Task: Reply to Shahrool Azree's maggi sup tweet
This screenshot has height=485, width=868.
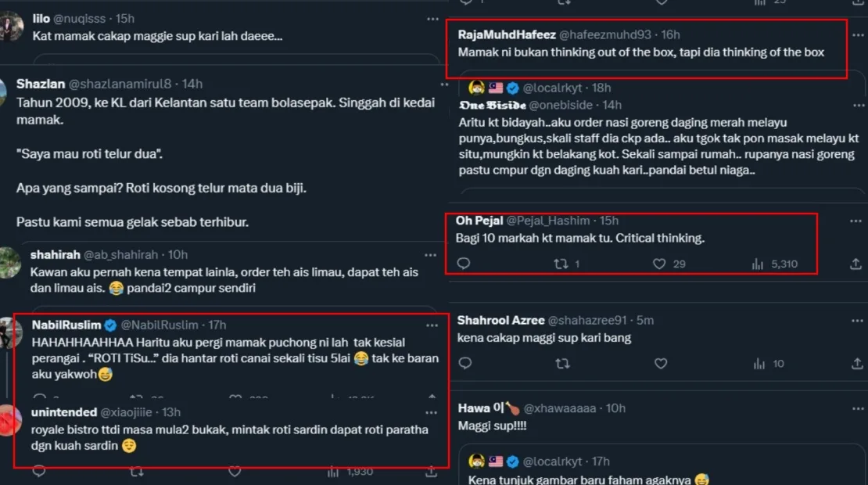Action: [x=464, y=364]
